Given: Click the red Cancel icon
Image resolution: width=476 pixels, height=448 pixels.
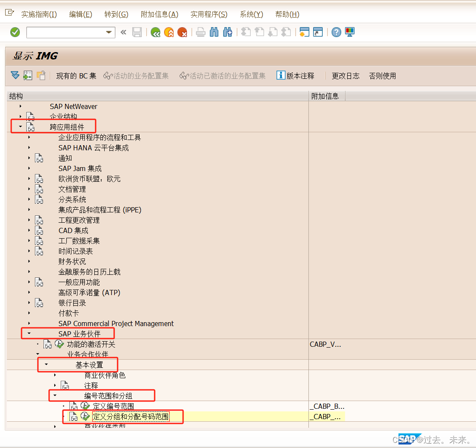Looking at the screenshot, I should click(x=182, y=32).
